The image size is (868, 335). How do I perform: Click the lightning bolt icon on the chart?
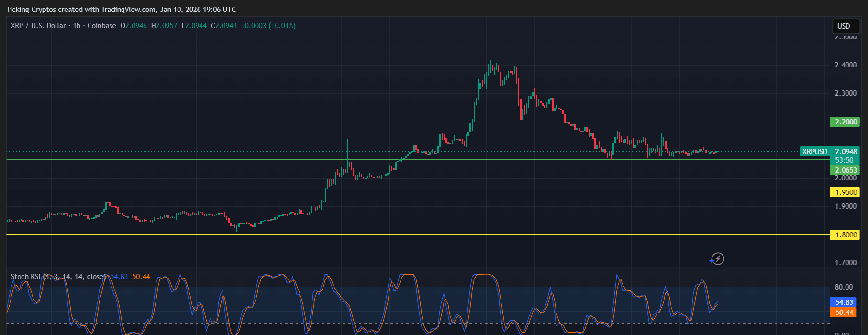click(717, 259)
